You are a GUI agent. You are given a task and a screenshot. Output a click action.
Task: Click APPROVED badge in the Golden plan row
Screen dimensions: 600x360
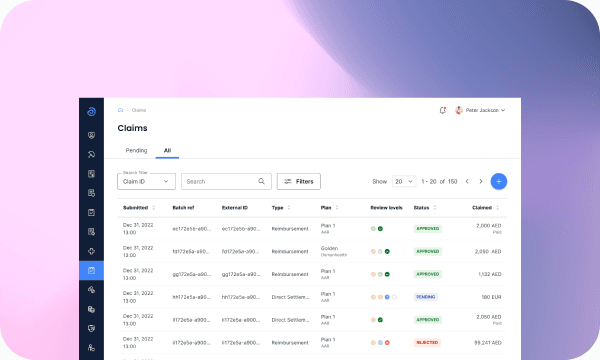pos(428,251)
